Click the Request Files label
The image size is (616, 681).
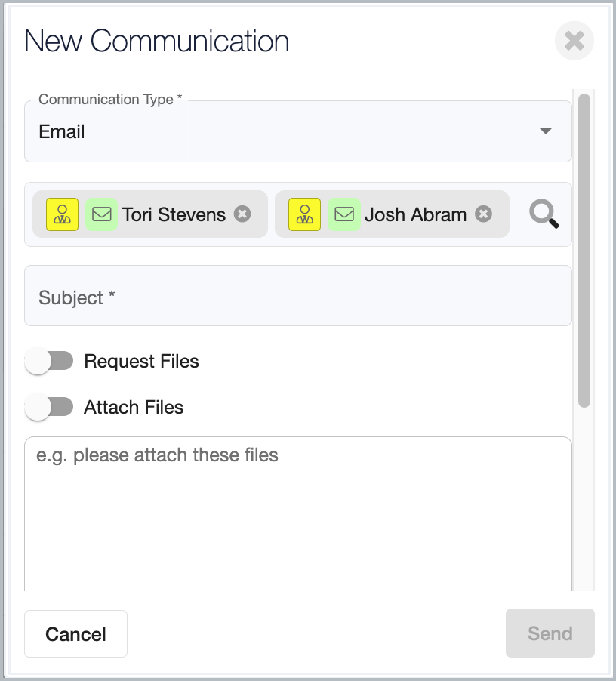point(141,362)
